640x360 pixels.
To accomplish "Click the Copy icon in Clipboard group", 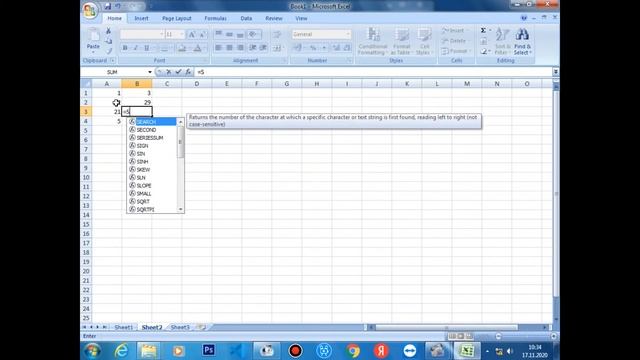I will [x=109, y=41].
